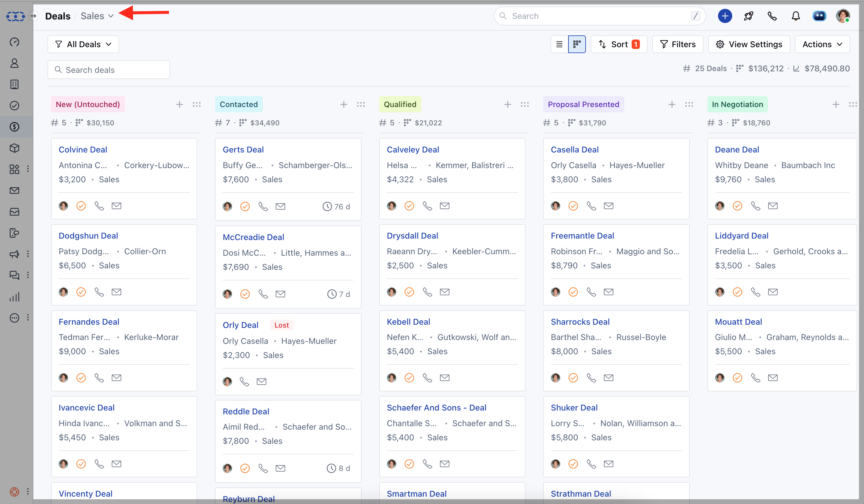864x504 pixels.
Task: Open Deals dollar icon in sidebar
Action: 14,127
